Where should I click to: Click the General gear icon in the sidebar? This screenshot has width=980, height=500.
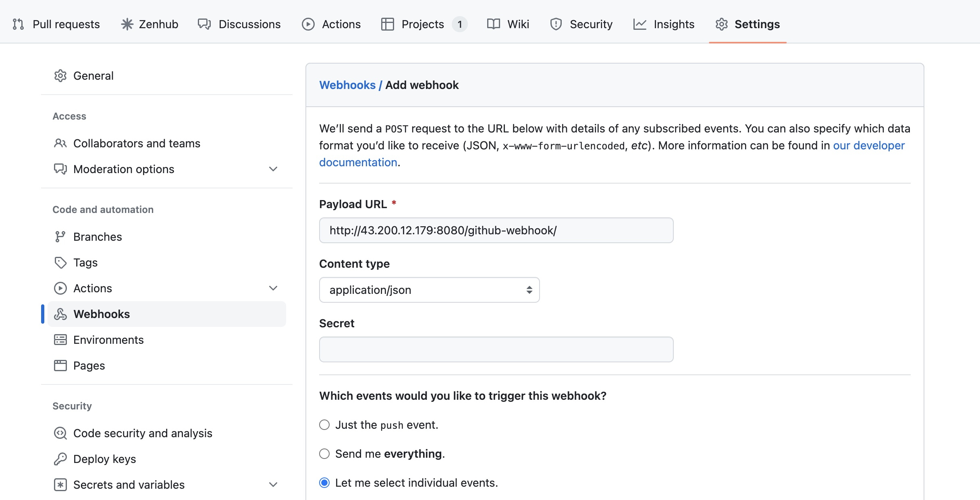(x=60, y=76)
